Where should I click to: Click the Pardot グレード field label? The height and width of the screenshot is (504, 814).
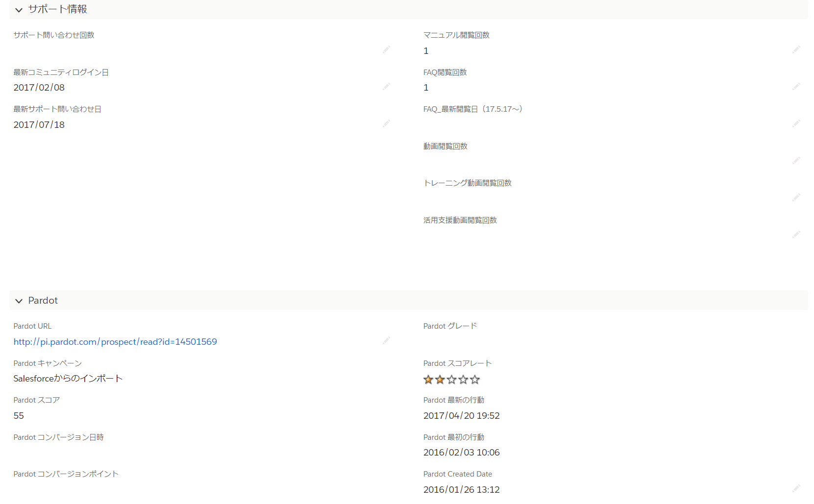[450, 326]
